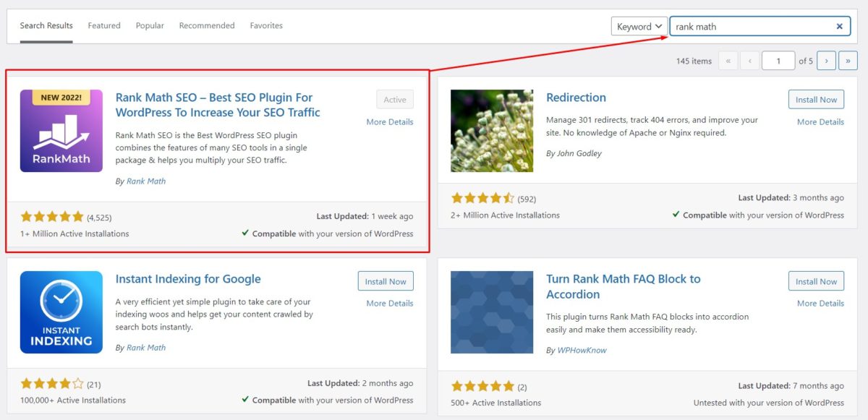Screen dimensions: 868x420
Task: Click the Rank Math FAQ Block thumbnail
Action: coord(492,312)
